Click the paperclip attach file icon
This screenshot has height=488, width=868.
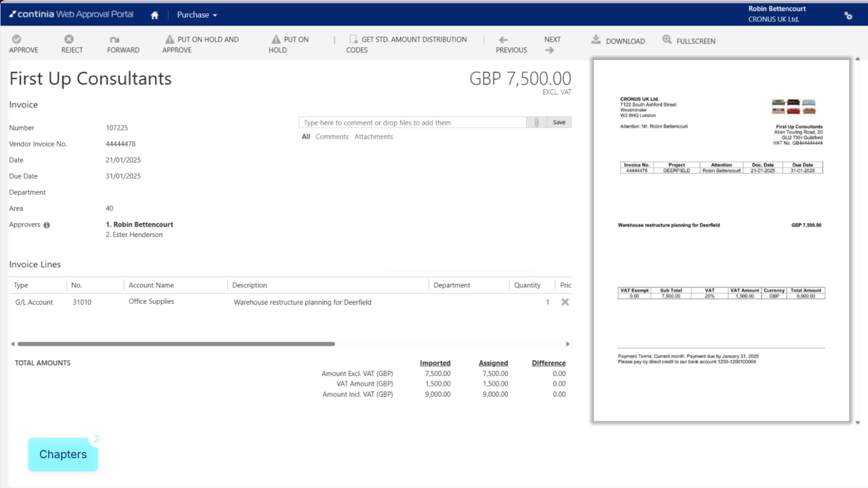pos(537,122)
